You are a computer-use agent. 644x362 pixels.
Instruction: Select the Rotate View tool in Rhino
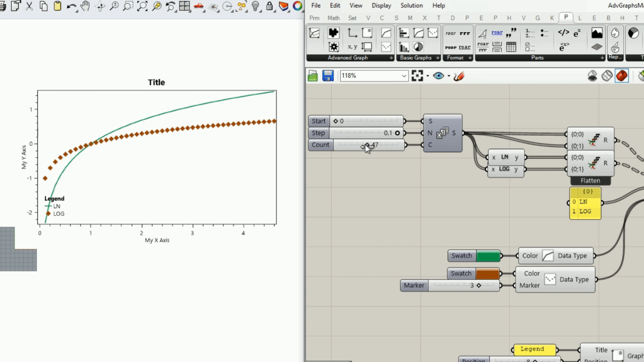pyautogui.click(x=100, y=6)
